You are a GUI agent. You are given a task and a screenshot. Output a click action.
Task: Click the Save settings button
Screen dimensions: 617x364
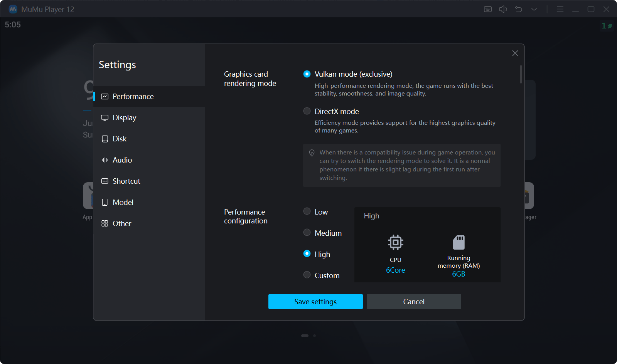point(315,302)
